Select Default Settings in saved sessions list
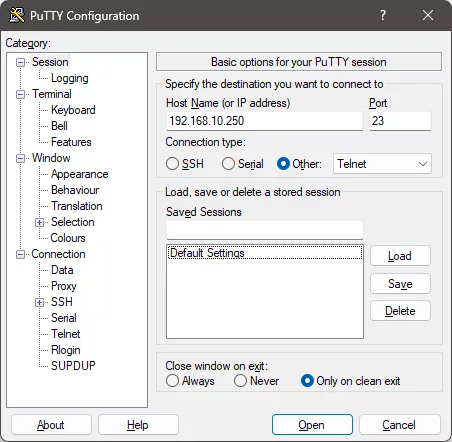 click(x=265, y=253)
